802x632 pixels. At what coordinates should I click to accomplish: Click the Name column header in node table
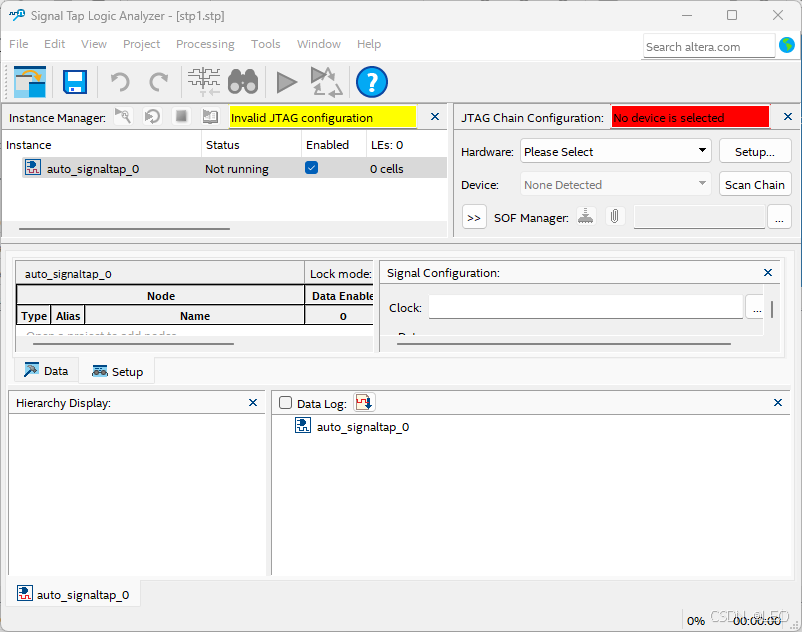[x=195, y=315]
